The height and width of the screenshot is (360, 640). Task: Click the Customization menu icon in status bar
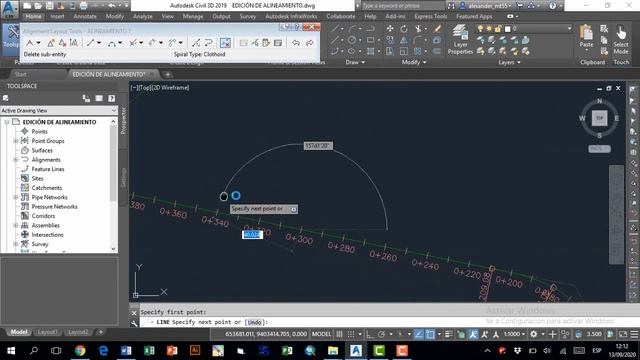[x=634, y=334]
